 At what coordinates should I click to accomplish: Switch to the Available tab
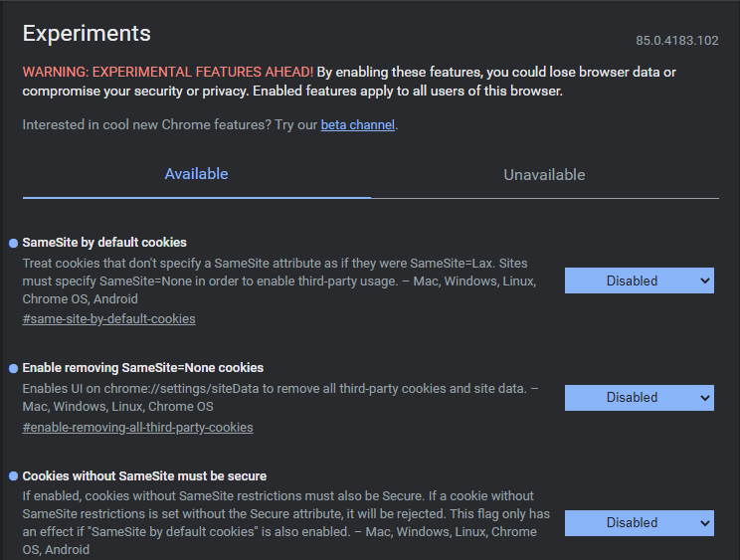(196, 174)
